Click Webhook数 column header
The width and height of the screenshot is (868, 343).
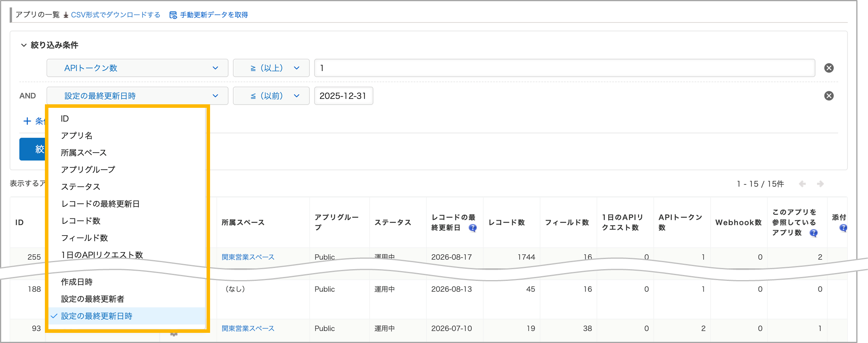tap(738, 222)
